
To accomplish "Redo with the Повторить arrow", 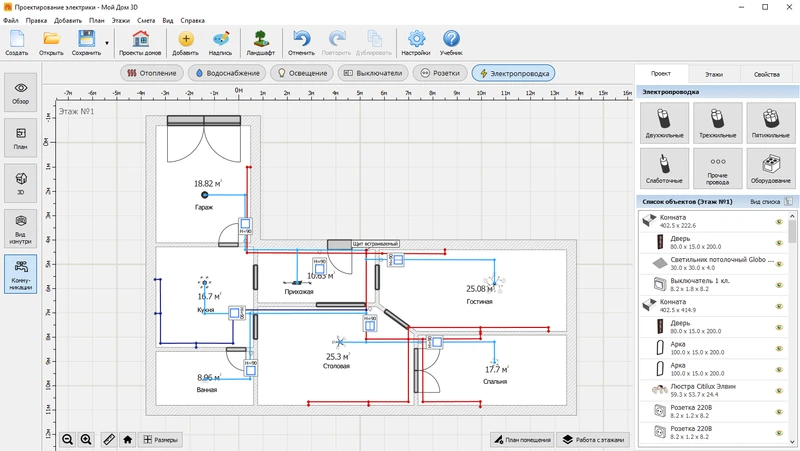I will pos(337,42).
